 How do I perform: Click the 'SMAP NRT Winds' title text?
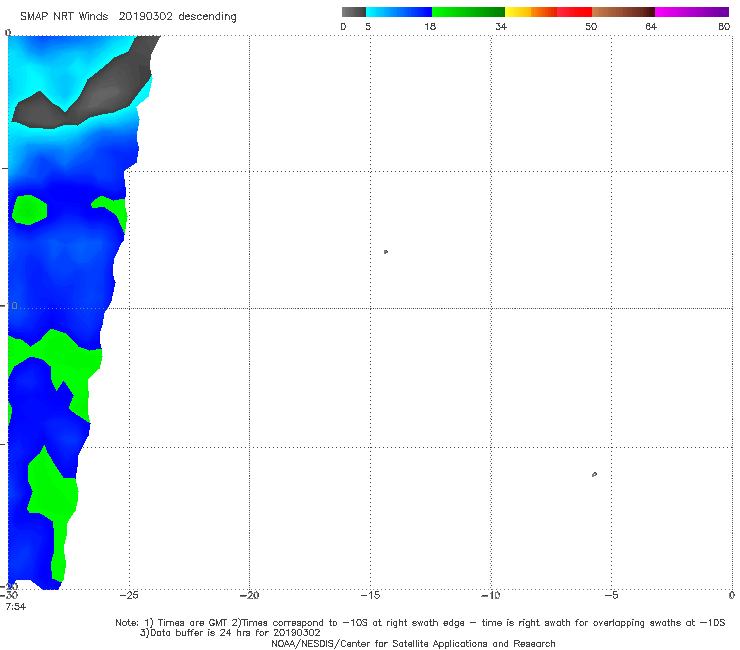[64, 17]
